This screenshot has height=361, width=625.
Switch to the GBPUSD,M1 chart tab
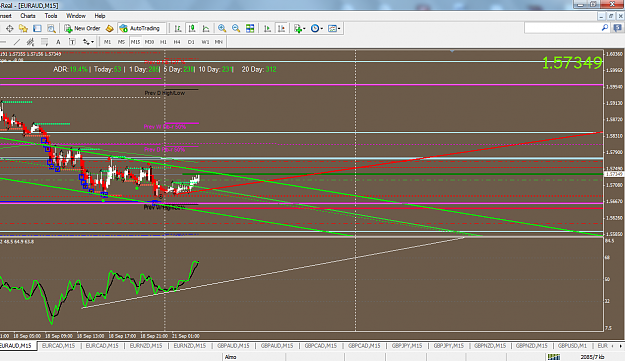tap(572, 346)
